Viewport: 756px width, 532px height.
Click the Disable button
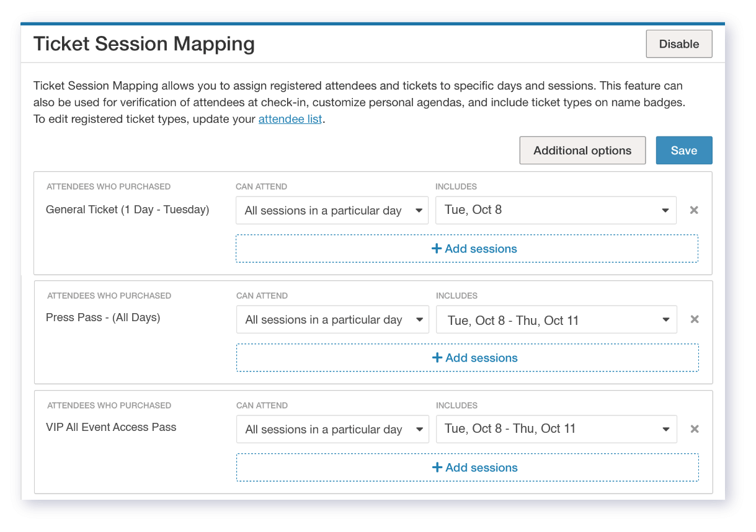pyautogui.click(x=678, y=44)
